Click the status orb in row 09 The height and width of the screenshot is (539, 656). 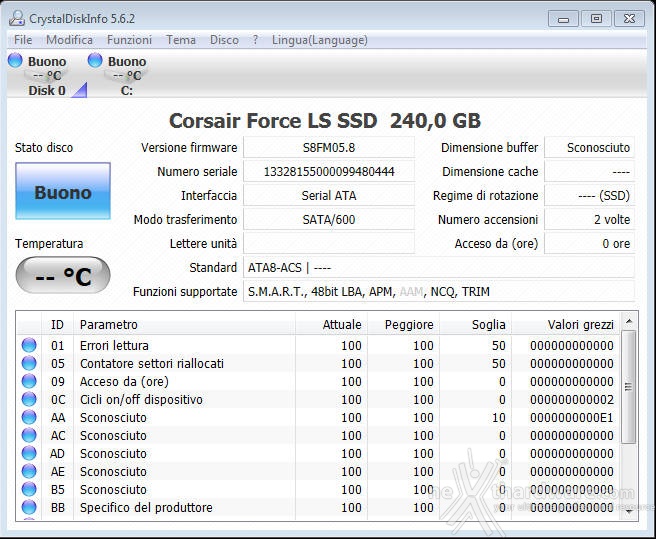coord(29,381)
